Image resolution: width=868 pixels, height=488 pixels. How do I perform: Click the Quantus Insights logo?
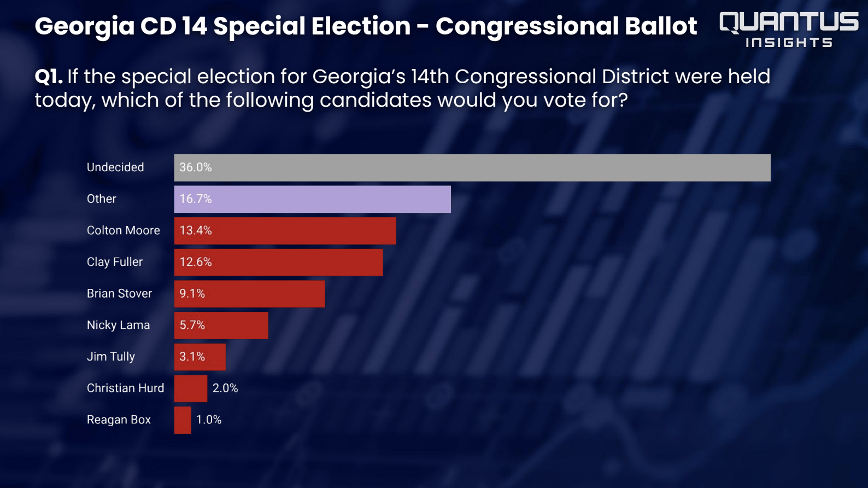tap(789, 30)
